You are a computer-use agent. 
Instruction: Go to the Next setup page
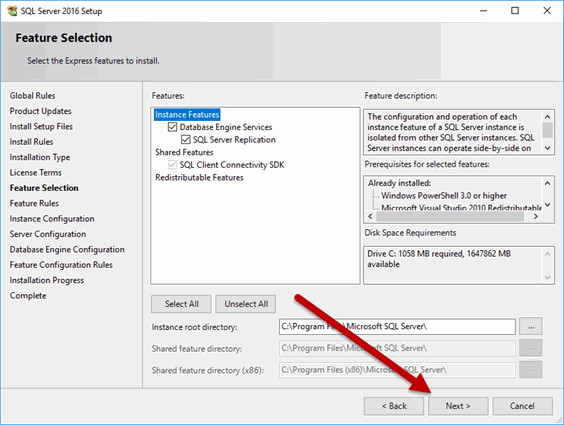[x=458, y=406]
